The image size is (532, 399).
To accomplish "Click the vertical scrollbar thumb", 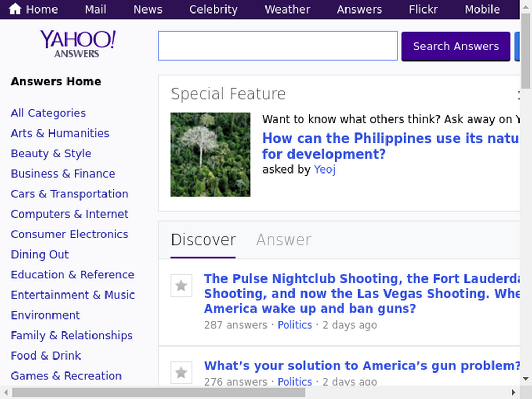I will pos(526,51).
